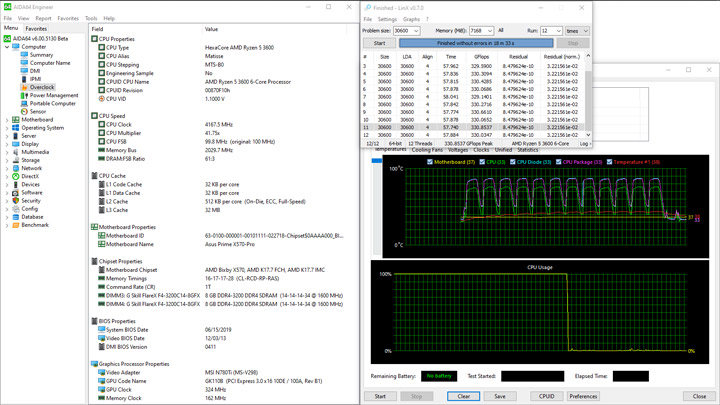Click LinX Start button

pyautogui.click(x=379, y=43)
